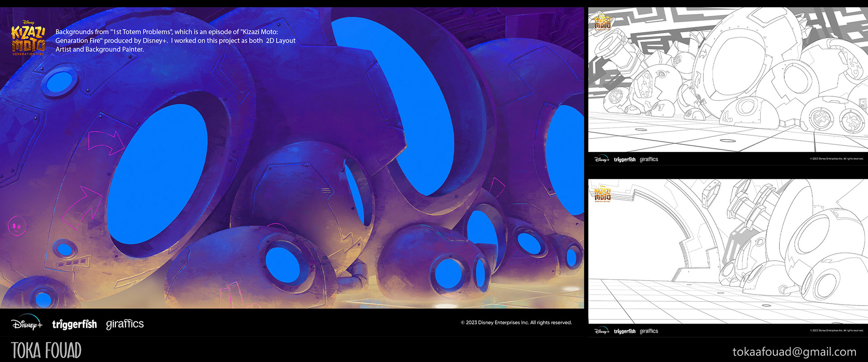This screenshot has width=868, height=362.
Task: Click the large giraffics logo under the painting
Action: coord(125,324)
